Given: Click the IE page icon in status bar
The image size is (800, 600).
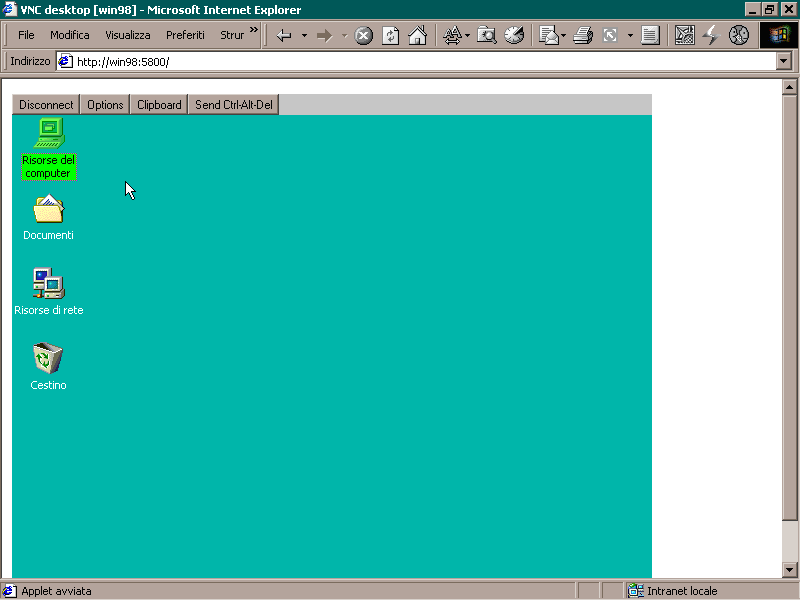Looking at the screenshot, I should coord(9,591).
